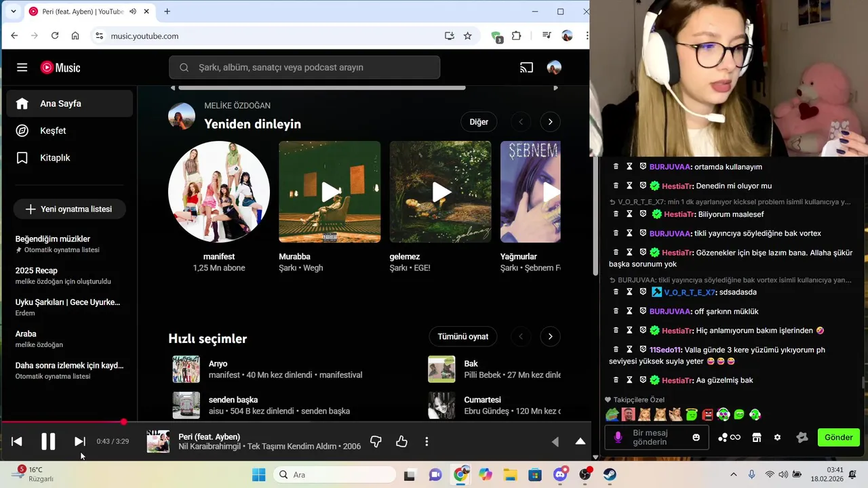Open the chat emoji picker

point(696,437)
